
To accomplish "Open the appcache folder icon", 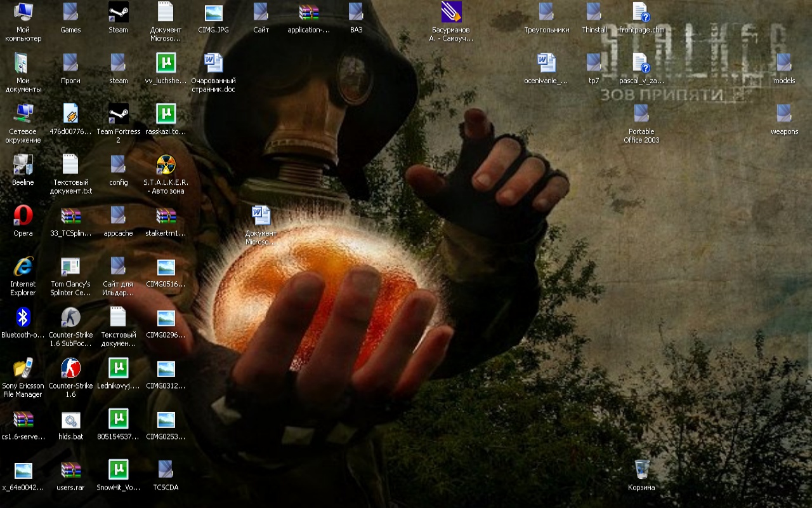I will [118, 215].
